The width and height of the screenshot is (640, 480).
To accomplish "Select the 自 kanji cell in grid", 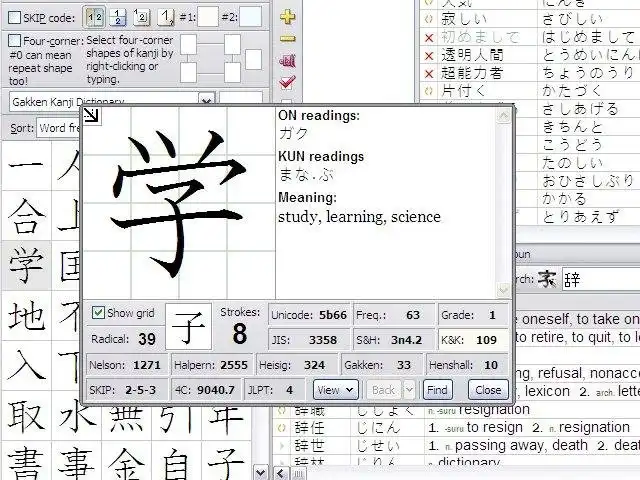I will [x=176, y=461].
